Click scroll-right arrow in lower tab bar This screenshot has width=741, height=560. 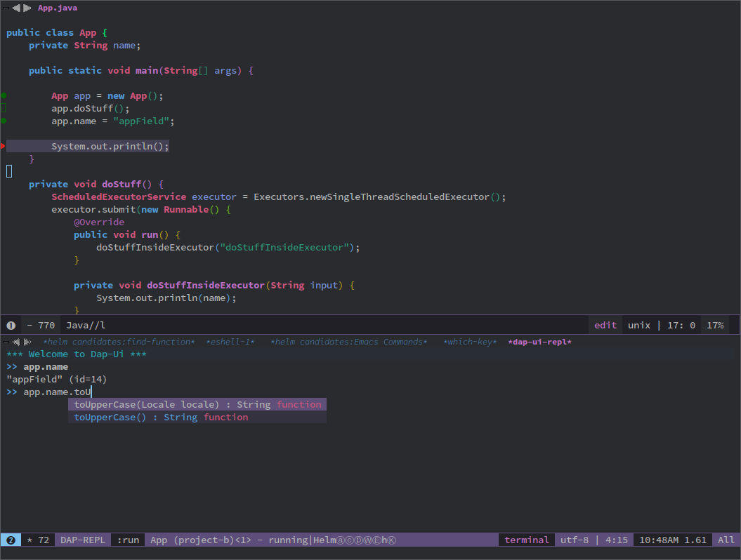click(27, 342)
